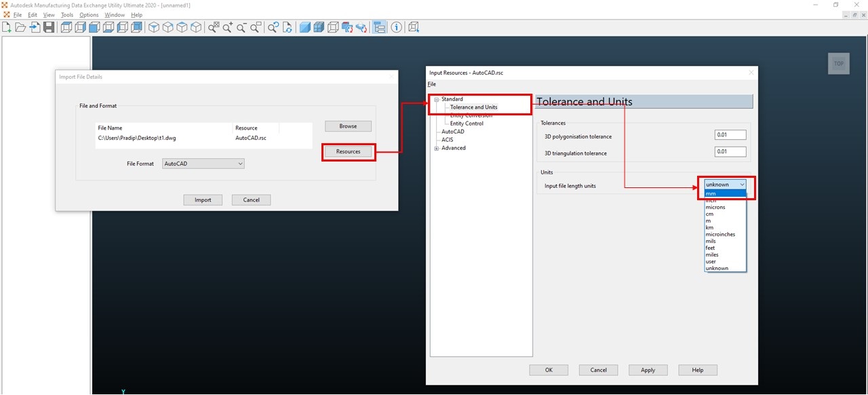Viewport: 868px width, 395px height.
Task: Edit the 3D polygonisation tolerance value
Action: tap(730, 134)
